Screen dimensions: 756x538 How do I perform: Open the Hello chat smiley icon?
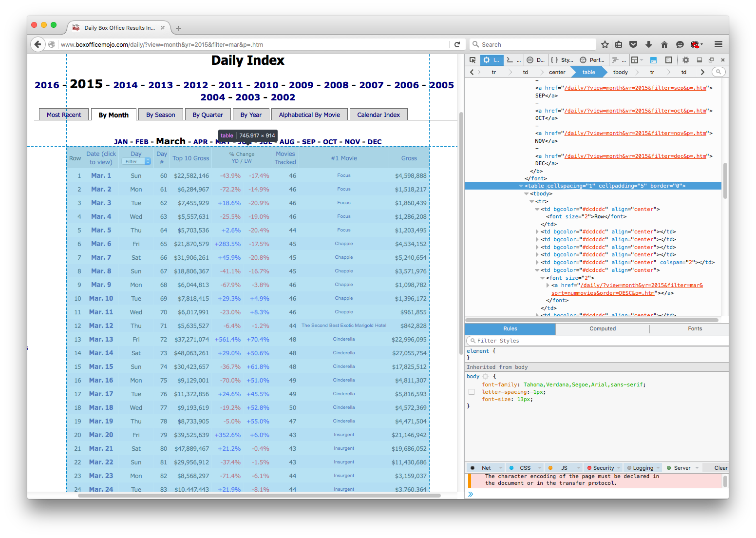click(x=680, y=44)
